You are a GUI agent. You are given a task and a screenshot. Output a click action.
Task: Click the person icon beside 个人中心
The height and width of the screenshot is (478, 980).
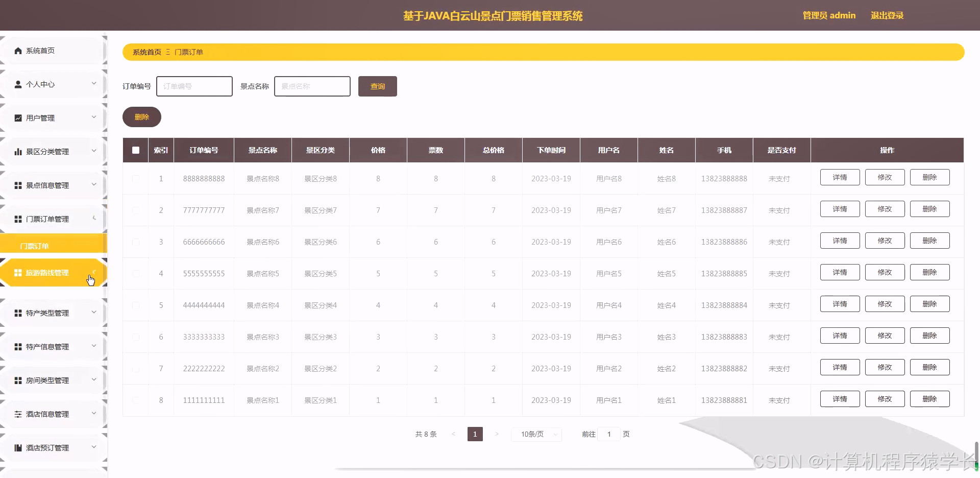[x=18, y=84]
